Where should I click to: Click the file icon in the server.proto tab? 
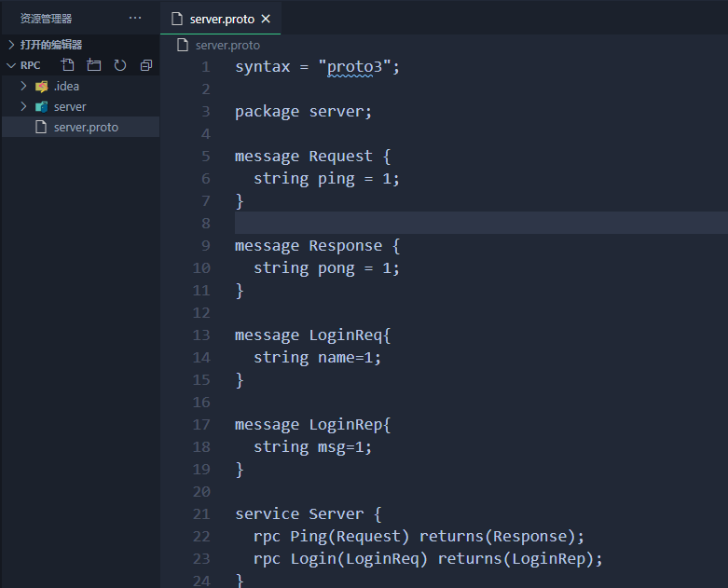click(x=177, y=19)
